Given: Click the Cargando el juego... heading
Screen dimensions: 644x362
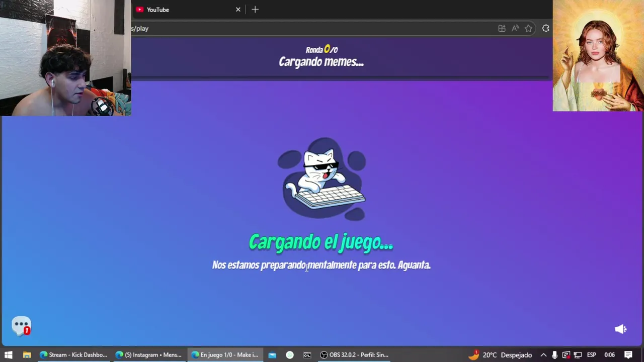Looking at the screenshot, I should pyautogui.click(x=321, y=242).
